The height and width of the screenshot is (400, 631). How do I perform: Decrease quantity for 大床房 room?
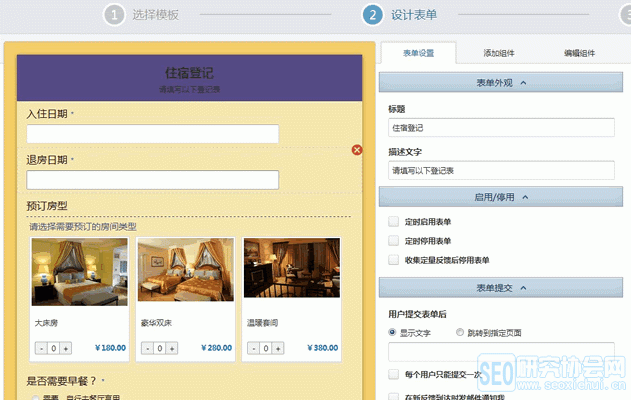[41, 348]
